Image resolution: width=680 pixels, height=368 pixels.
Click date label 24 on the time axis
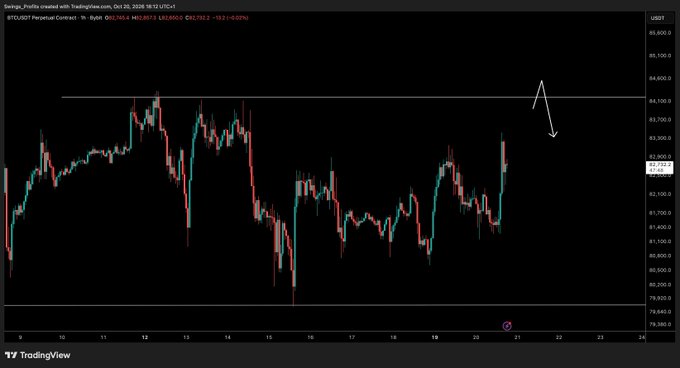tap(642, 337)
